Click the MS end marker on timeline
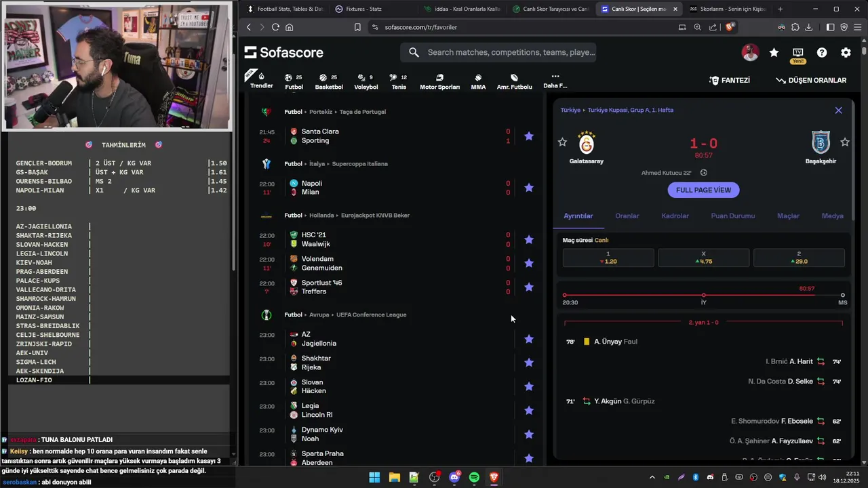Screen dimensions: 868x488 pos(843,296)
